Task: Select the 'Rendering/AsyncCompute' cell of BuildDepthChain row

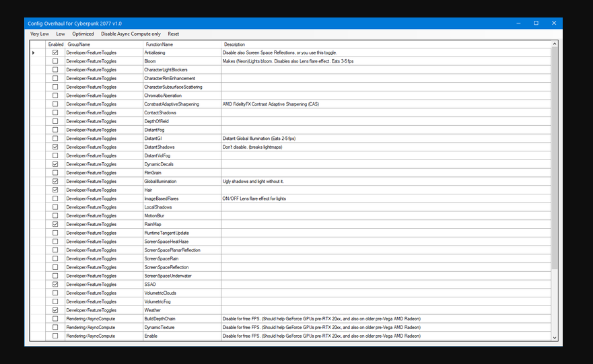Action: pyautogui.click(x=104, y=319)
